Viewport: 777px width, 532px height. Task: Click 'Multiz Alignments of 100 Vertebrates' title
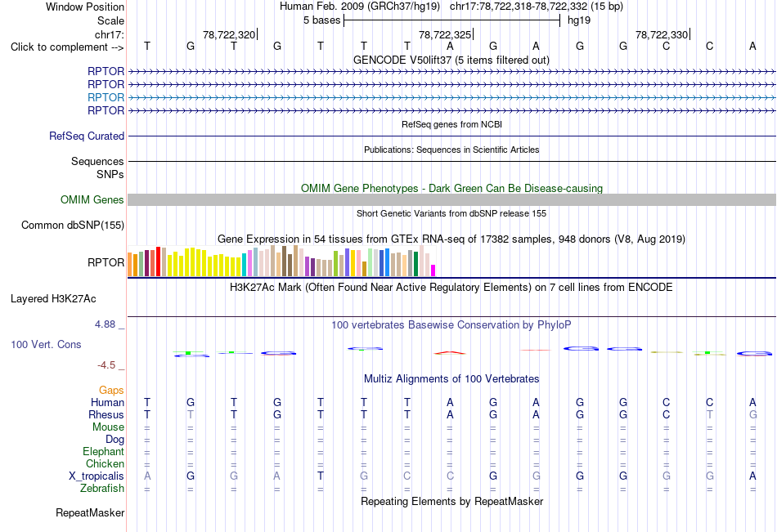451,379
